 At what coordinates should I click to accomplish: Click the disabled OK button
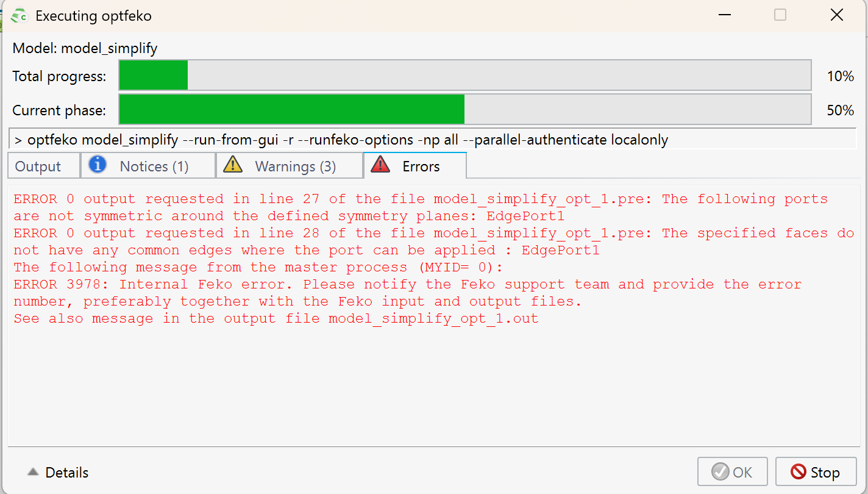[x=732, y=472]
